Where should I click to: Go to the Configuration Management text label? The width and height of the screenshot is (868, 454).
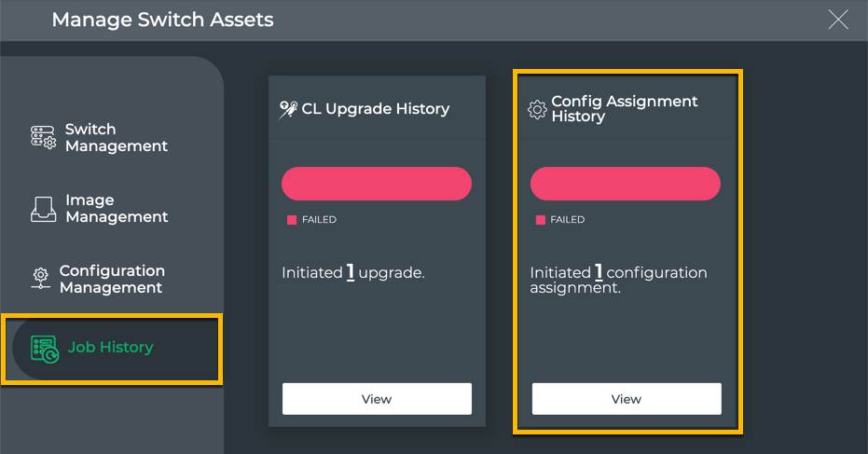coord(112,279)
